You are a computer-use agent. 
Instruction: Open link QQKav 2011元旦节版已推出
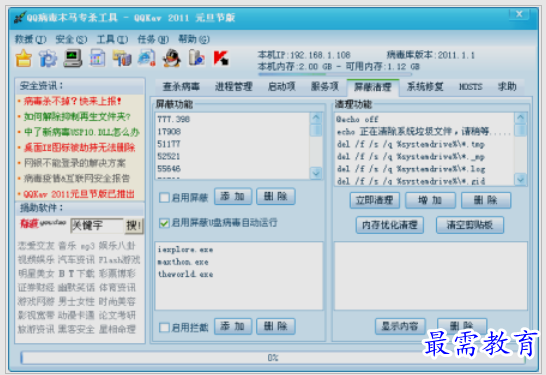(79, 194)
